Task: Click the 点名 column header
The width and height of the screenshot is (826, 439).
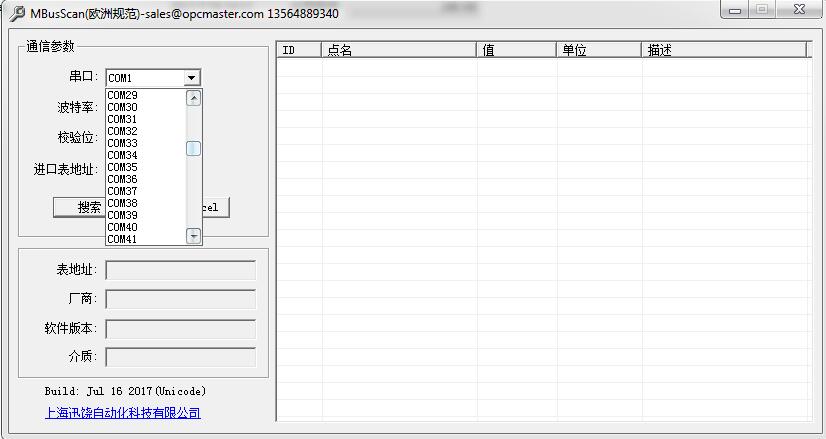Action: [x=398, y=50]
